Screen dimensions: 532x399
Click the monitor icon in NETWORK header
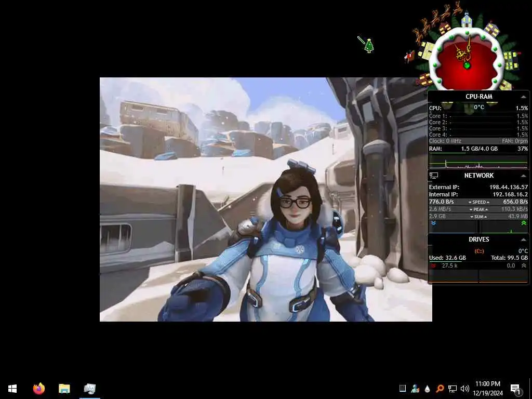pyautogui.click(x=434, y=176)
